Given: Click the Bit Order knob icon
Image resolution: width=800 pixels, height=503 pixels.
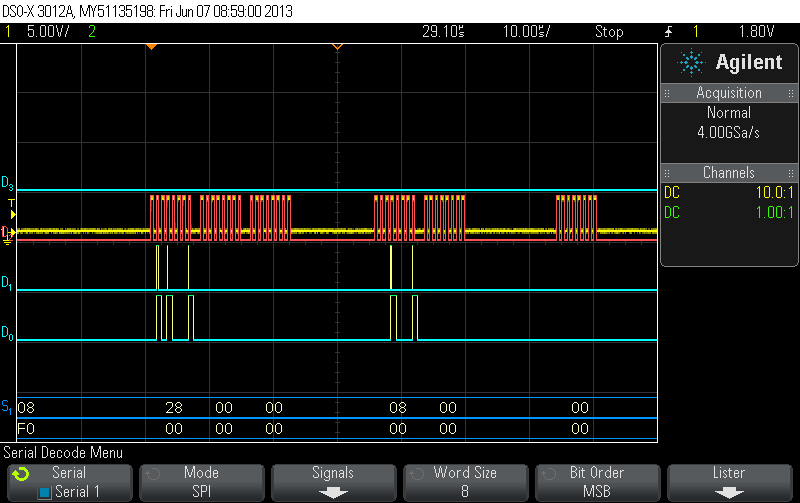Looking at the screenshot, I should tap(549, 474).
